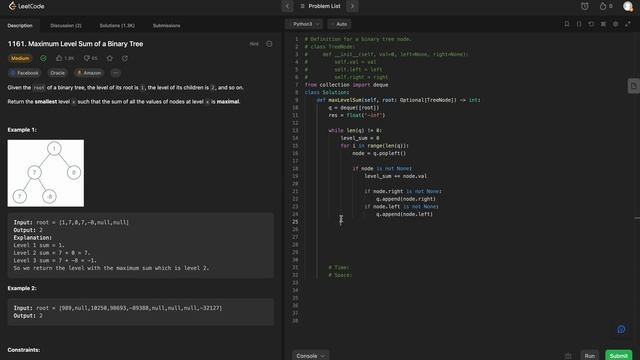Reset code to default icon
Viewport: 640px width, 360px height.
(591, 24)
